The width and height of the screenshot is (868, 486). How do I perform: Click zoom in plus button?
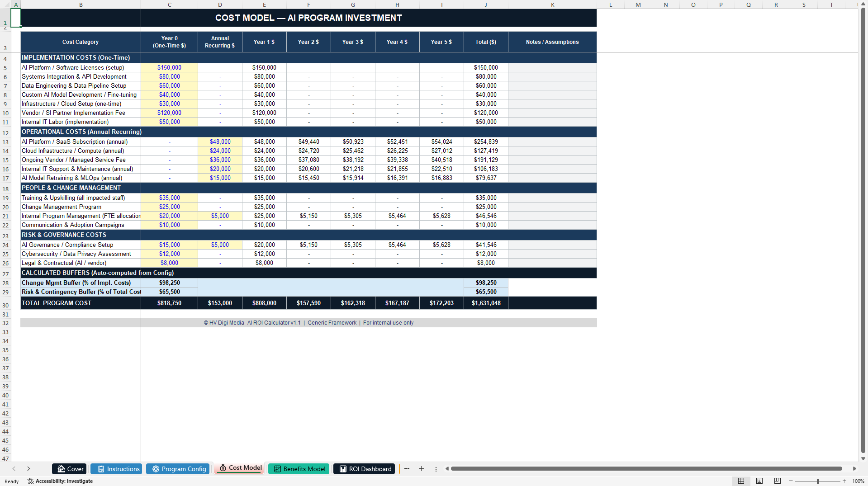click(844, 481)
